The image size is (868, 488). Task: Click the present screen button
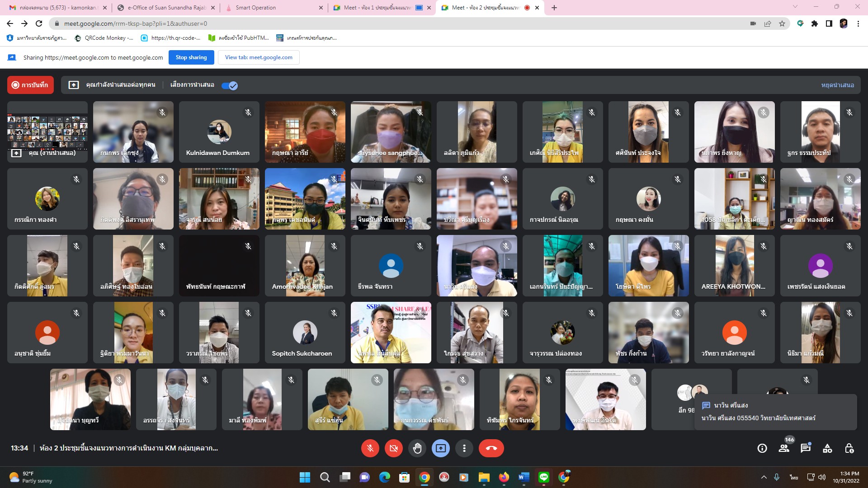click(x=440, y=448)
